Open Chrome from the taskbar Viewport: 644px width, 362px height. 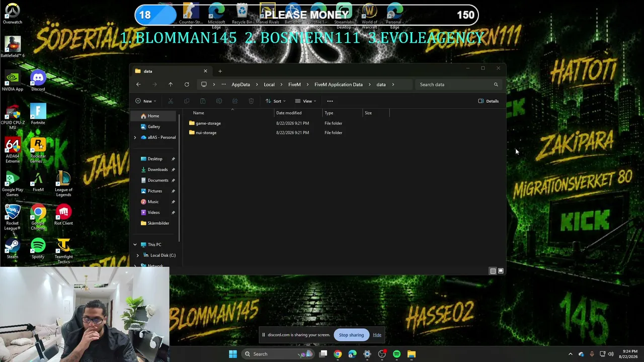(x=338, y=354)
